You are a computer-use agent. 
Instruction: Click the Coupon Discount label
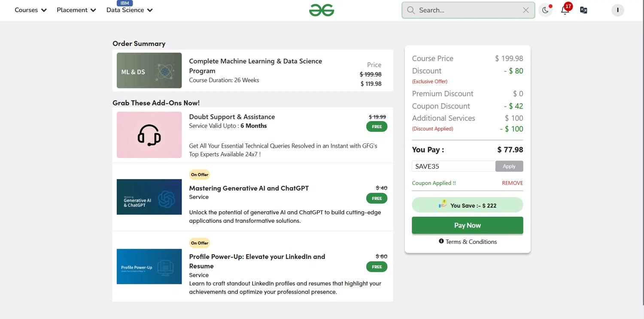pyautogui.click(x=441, y=106)
